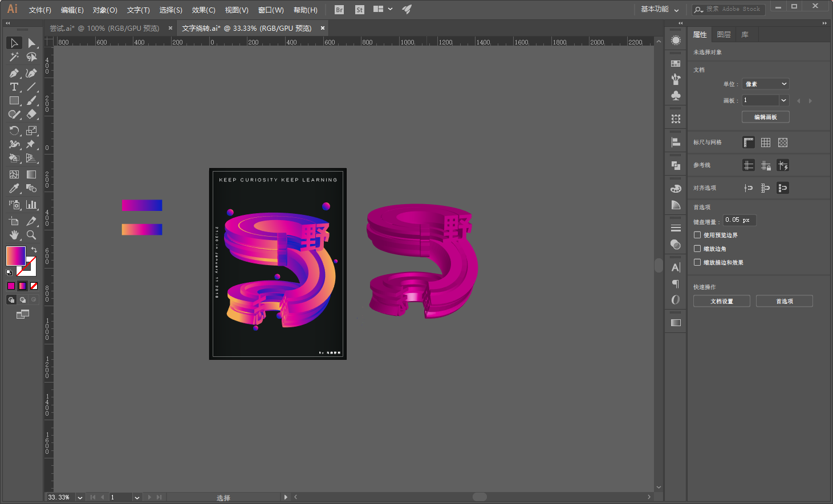Activate the Curvature tool
Viewport: 833px width, 504px height.
(31, 73)
